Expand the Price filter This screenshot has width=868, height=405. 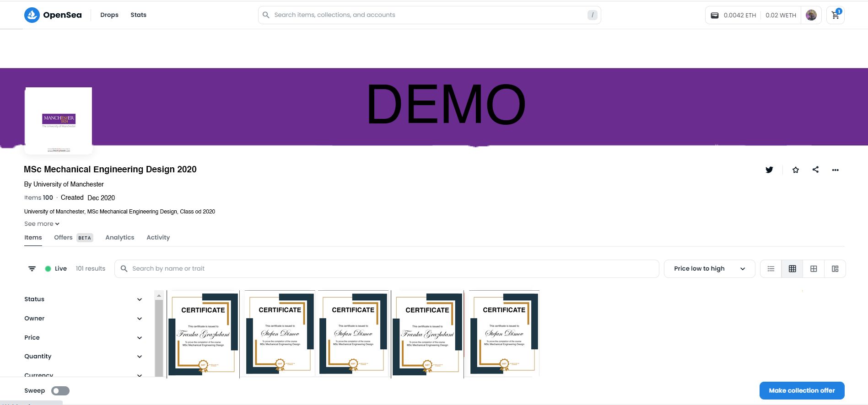(83, 338)
